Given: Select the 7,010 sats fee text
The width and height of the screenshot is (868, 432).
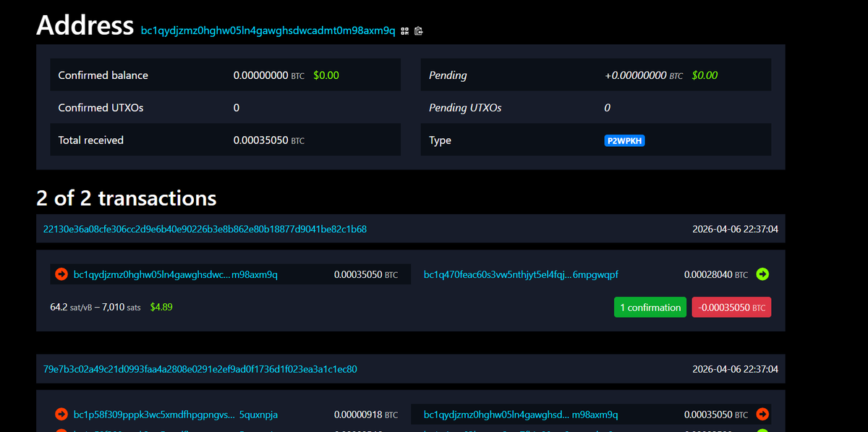Looking at the screenshot, I should pyautogui.click(x=122, y=307).
